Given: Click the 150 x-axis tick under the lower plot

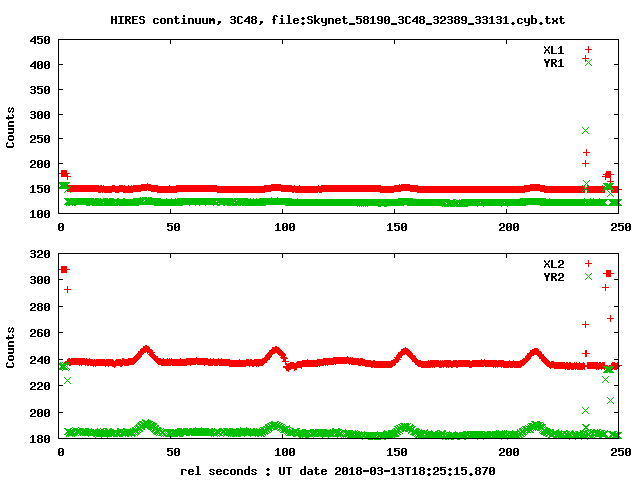Looking at the screenshot, I should pyautogui.click(x=397, y=452).
